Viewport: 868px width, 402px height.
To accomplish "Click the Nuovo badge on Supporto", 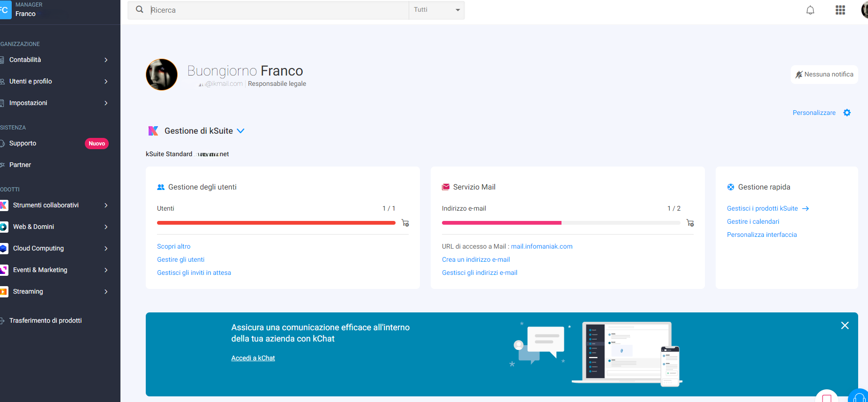I will coord(97,144).
